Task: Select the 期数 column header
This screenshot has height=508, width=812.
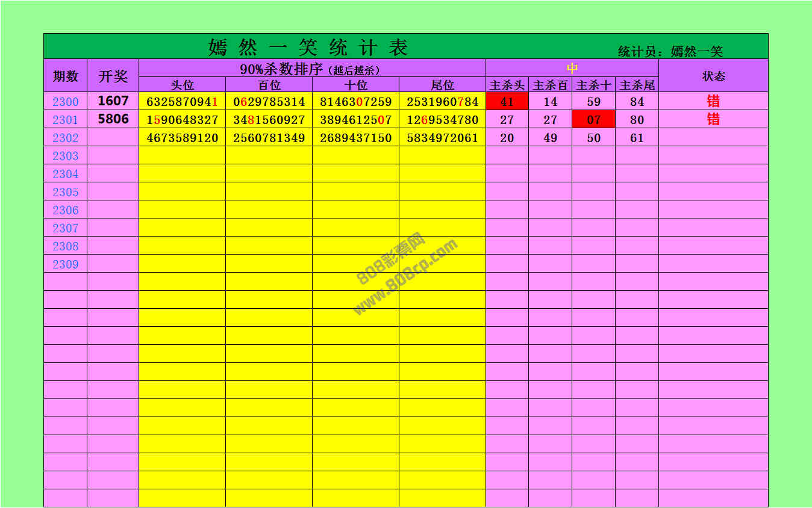Action: point(66,76)
